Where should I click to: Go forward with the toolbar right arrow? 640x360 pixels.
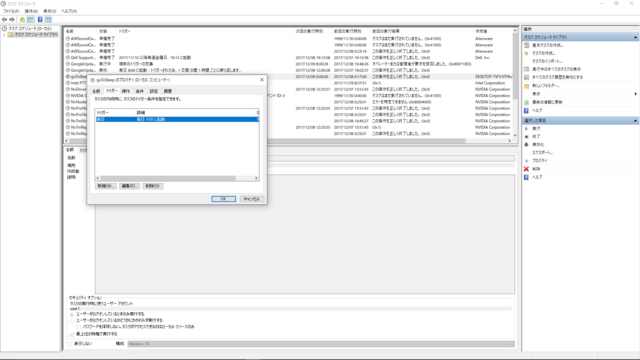click(x=12, y=20)
